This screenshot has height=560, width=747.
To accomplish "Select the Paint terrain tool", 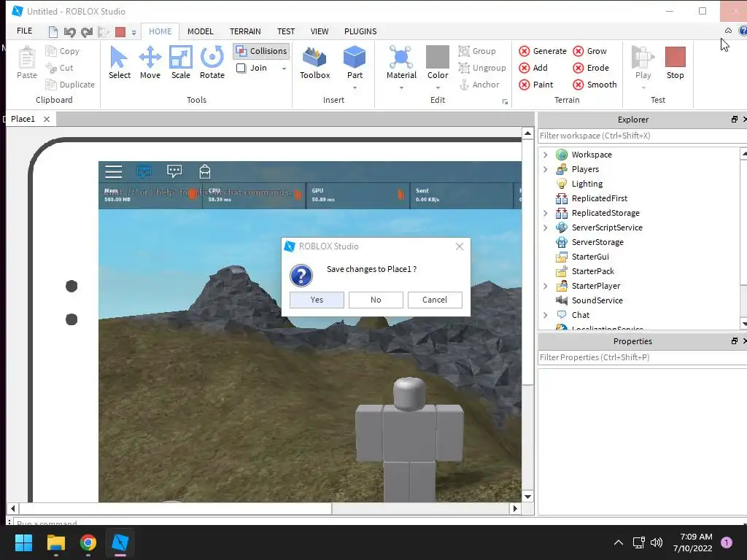I will tap(536, 85).
